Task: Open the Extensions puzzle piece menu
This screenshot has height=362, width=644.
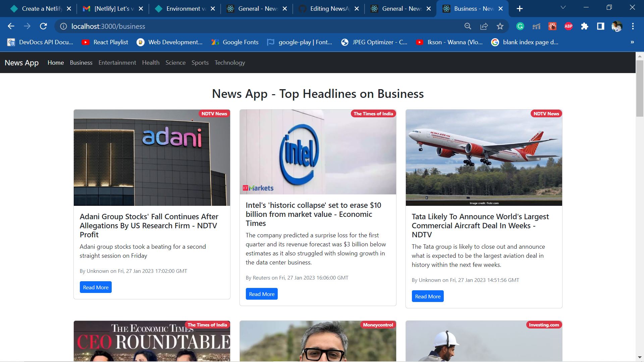Action: [585, 26]
